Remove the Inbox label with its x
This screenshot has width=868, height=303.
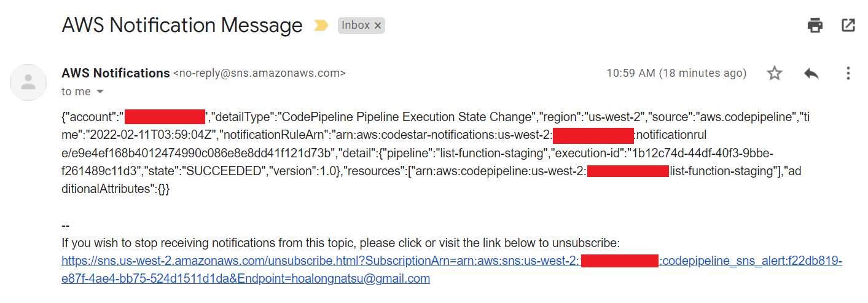pos(378,26)
